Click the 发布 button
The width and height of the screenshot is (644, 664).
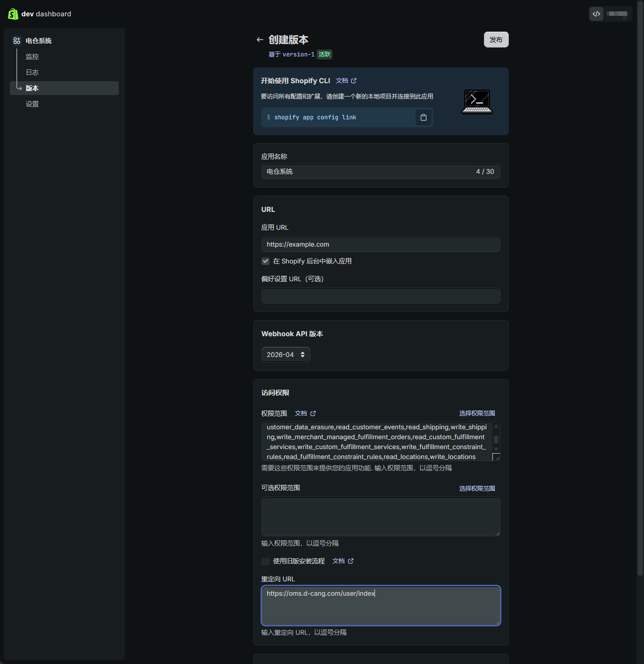496,40
